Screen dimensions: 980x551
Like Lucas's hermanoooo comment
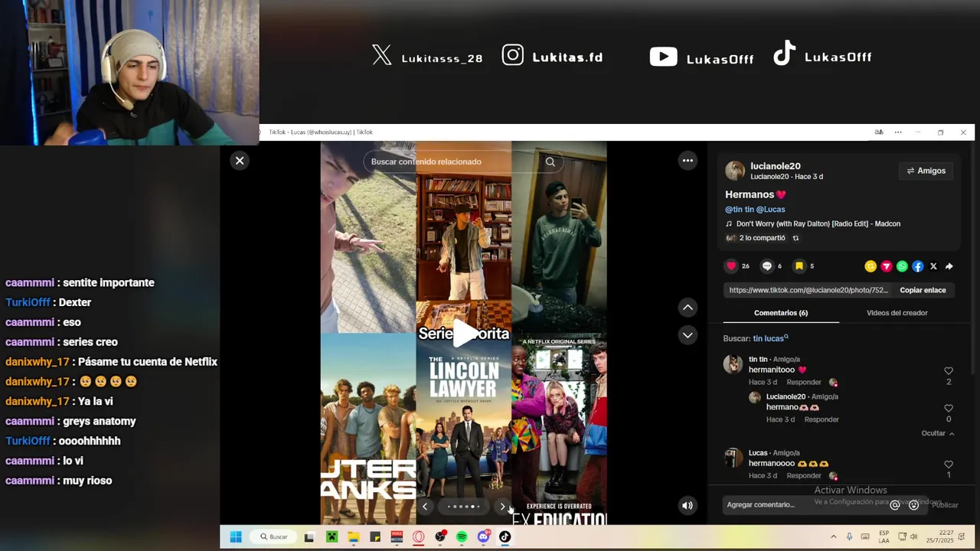[949, 465]
